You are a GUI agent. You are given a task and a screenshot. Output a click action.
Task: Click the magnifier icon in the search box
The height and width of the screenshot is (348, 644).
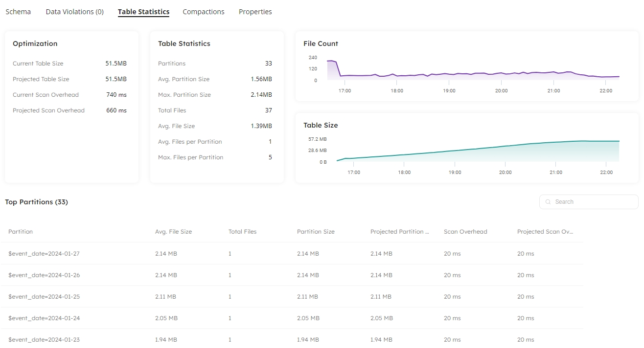pyautogui.click(x=548, y=202)
